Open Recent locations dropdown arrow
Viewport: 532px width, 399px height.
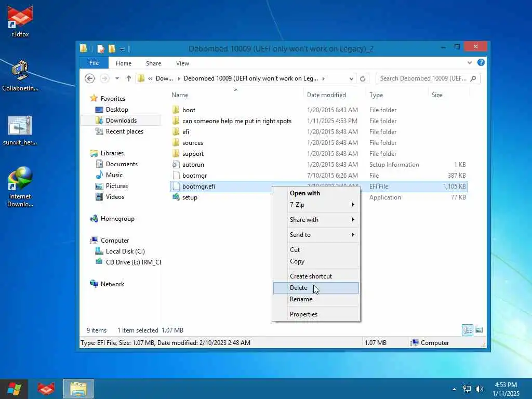(x=117, y=79)
